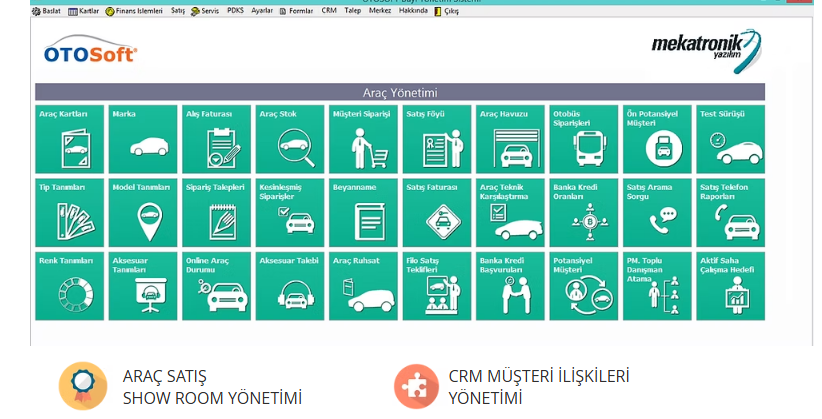
Task: Click the OTOSoft logo
Action: pos(91,52)
